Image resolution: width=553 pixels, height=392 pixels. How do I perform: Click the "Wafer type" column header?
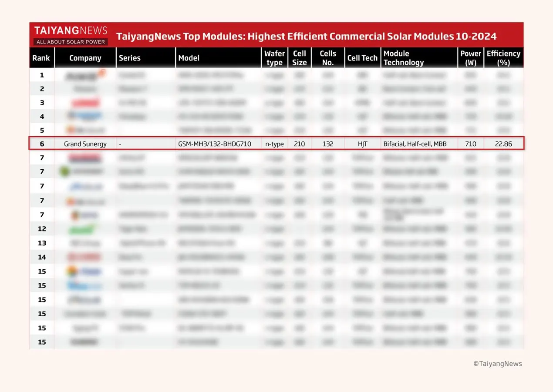tap(274, 58)
